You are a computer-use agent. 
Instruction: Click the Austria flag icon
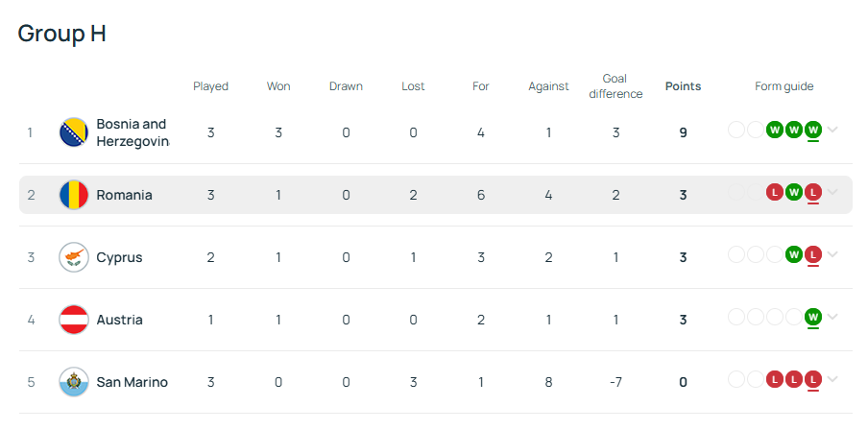point(74,320)
